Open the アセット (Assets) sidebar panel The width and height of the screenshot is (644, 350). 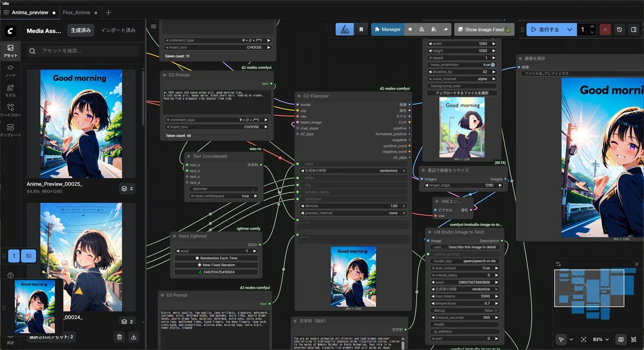pyautogui.click(x=10, y=50)
